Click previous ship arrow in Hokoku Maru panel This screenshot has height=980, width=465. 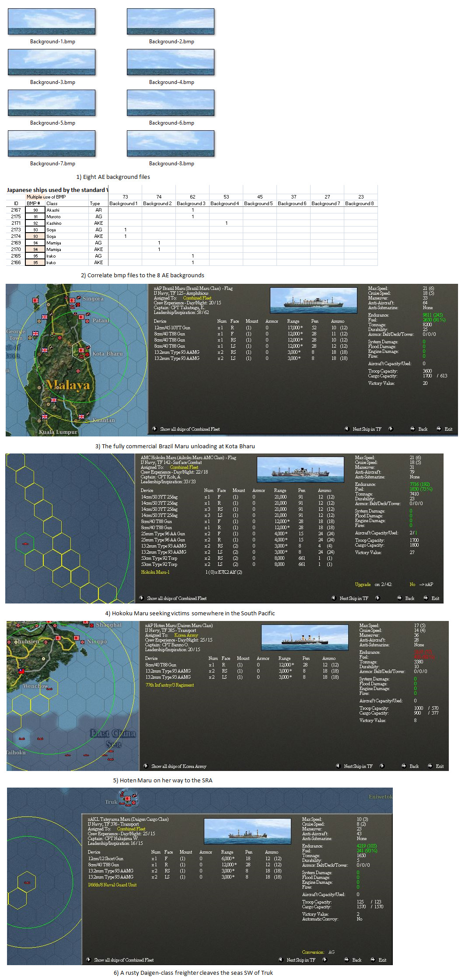coord(334,598)
